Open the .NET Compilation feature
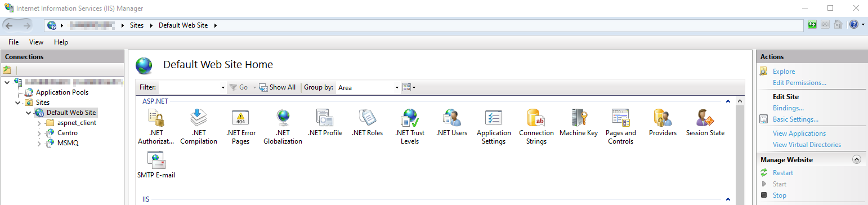Image resolution: width=868 pixels, height=205 pixels. coord(199,118)
